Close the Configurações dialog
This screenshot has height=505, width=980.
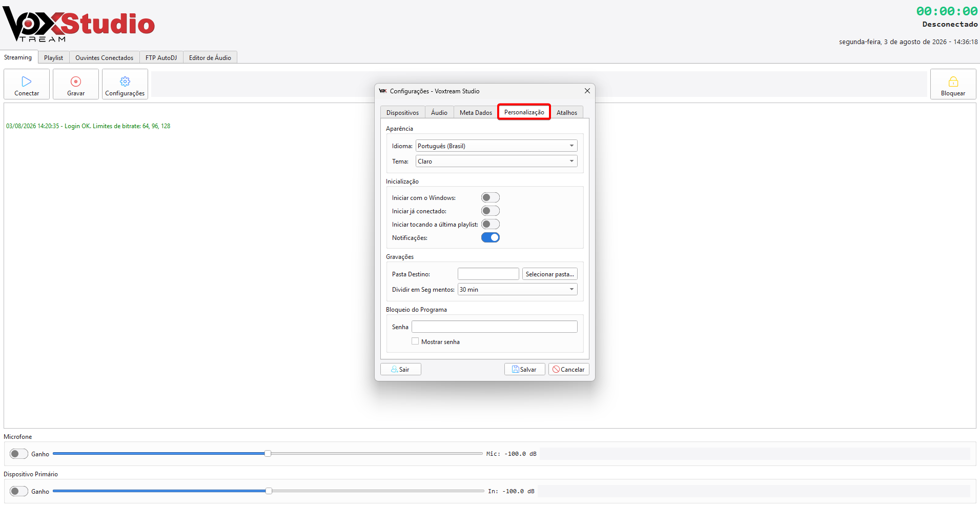[x=587, y=91]
